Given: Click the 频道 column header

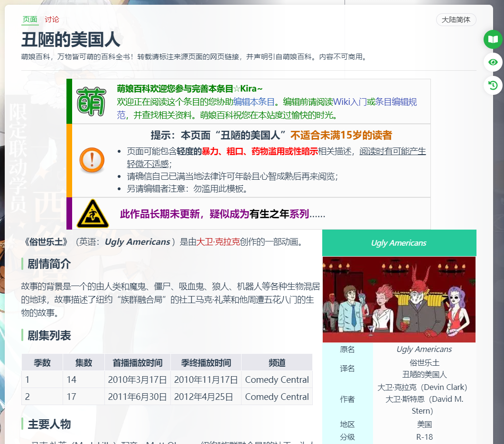Looking at the screenshot, I should pyautogui.click(x=277, y=363).
